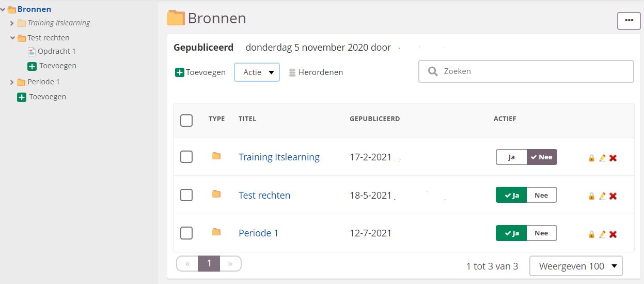This screenshot has height=284, width=644.
Task: Open the Actie dropdown
Action: (x=257, y=72)
